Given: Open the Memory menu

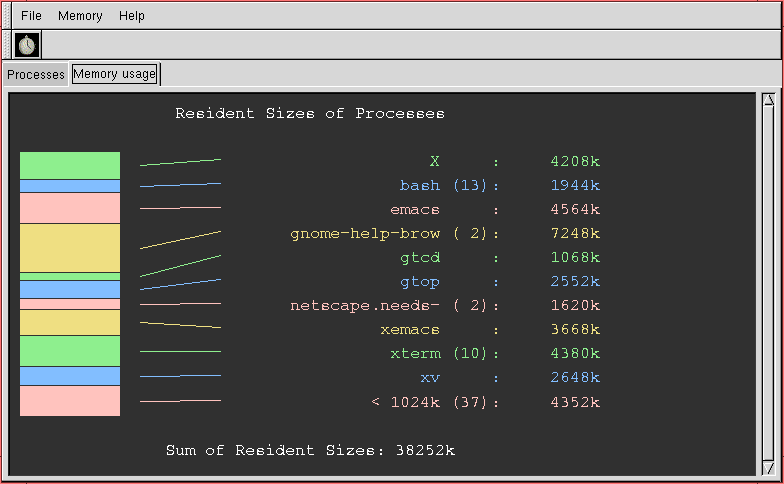Looking at the screenshot, I should point(80,16).
